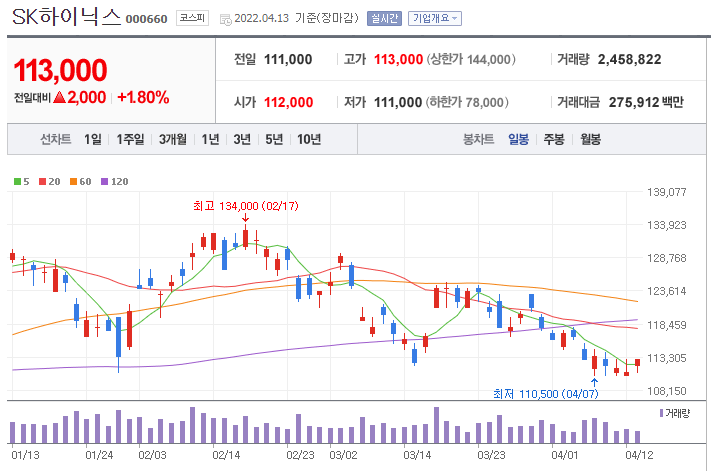Image resolution: width=711 pixels, height=471 pixels.
Task: Click the 01/13 date axis label
Action: pyautogui.click(x=25, y=455)
